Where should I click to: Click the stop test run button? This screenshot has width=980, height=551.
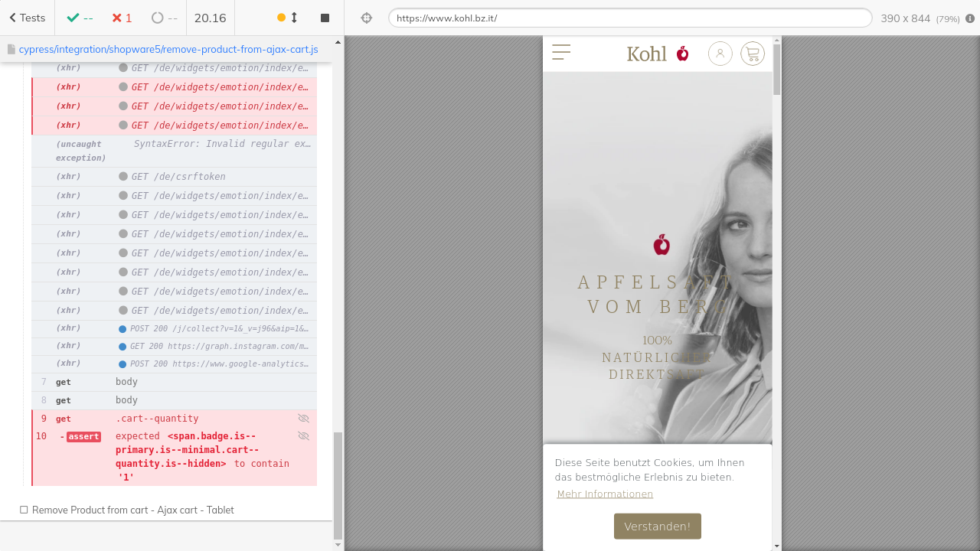[325, 18]
